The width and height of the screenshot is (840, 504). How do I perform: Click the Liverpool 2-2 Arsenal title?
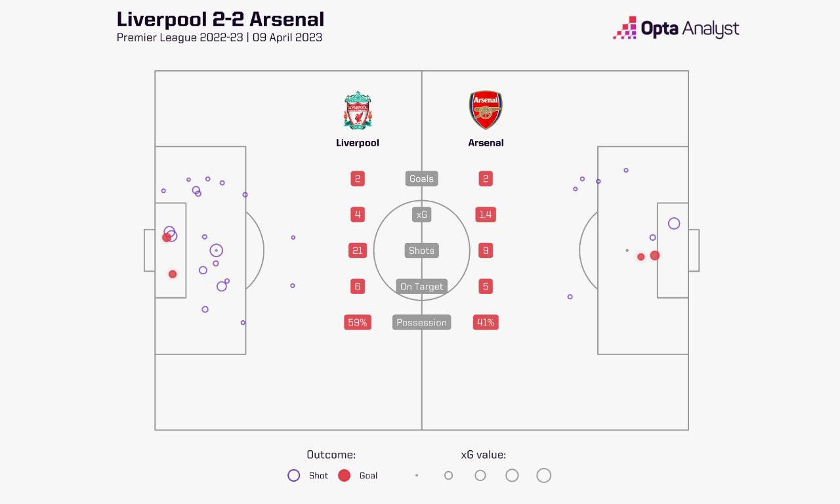coord(220,19)
